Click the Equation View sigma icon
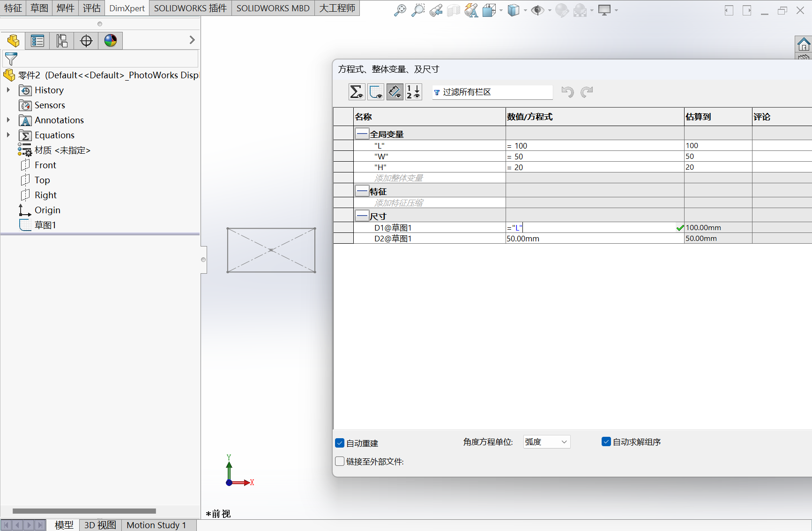812x531 pixels. coord(357,92)
